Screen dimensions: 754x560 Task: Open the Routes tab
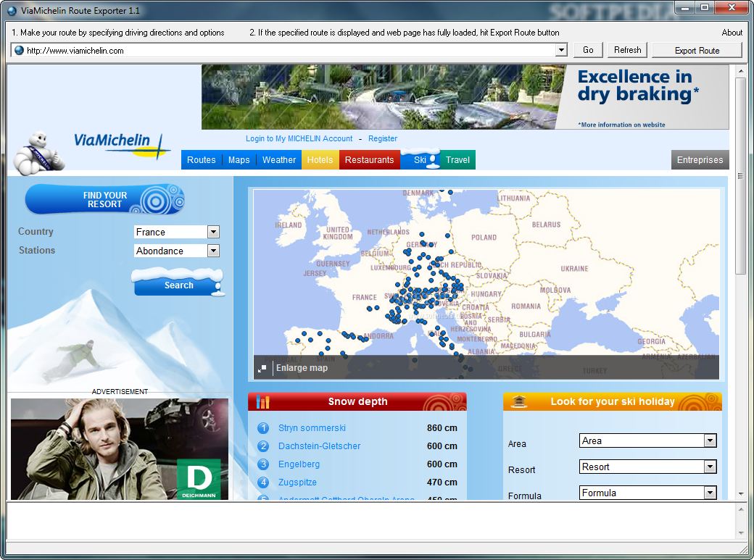pyautogui.click(x=201, y=160)
